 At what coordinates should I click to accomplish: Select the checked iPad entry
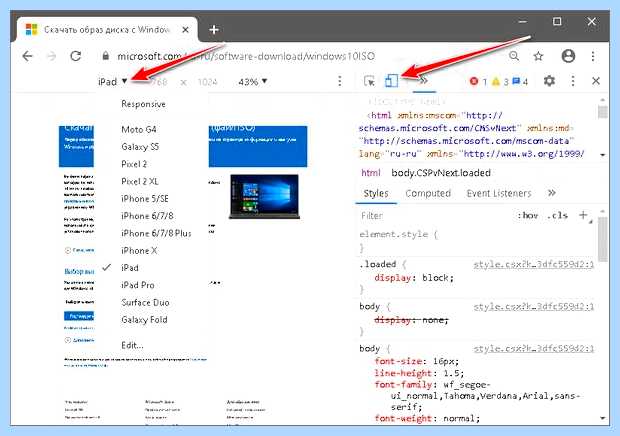(x=130, y=268)
